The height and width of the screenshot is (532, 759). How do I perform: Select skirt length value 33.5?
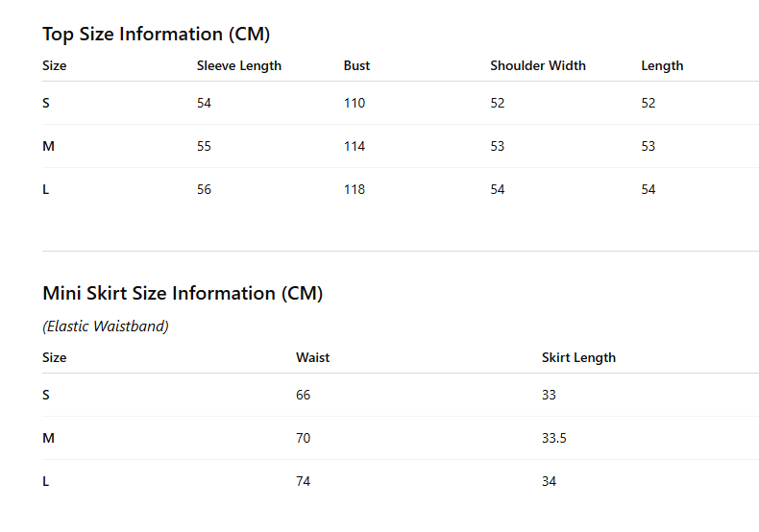pyautogui.click(x=553, y=438)
